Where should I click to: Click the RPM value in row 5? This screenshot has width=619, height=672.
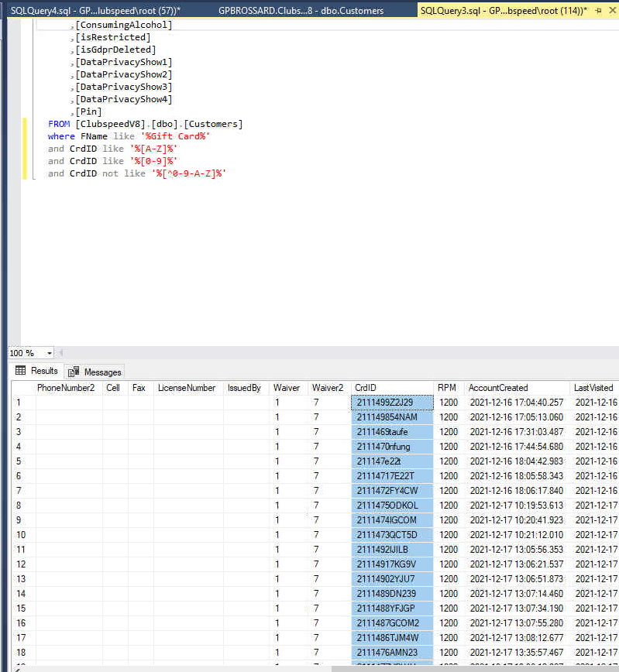[x=449, y=461]
